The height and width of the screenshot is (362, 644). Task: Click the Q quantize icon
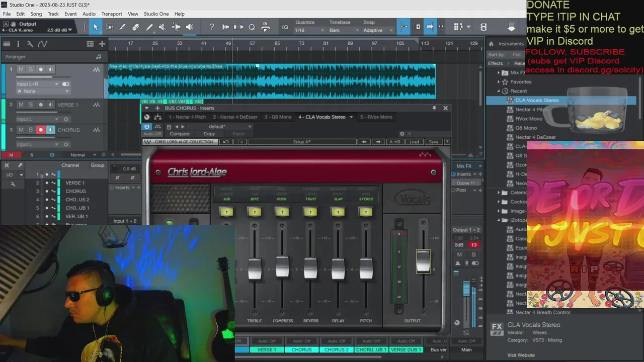click(x=252, y=27)
